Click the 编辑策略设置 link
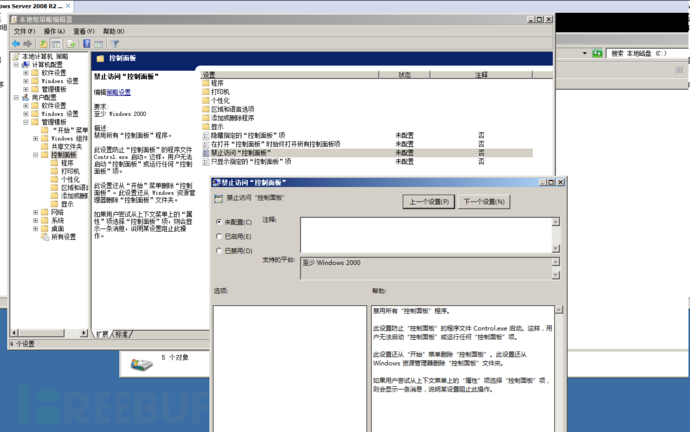This screenshot has width=690, height=432. (119, 92)
